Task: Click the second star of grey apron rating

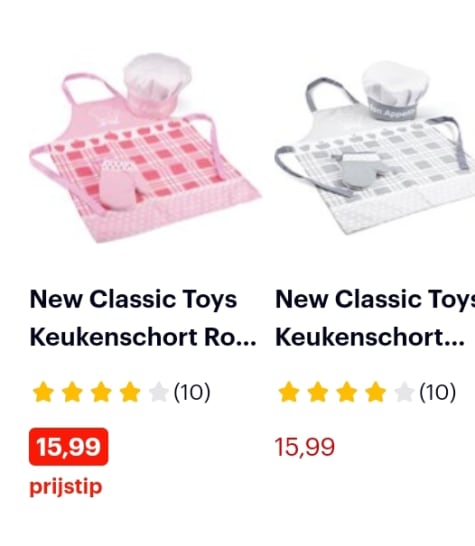Action: click(x=318, y=392)
